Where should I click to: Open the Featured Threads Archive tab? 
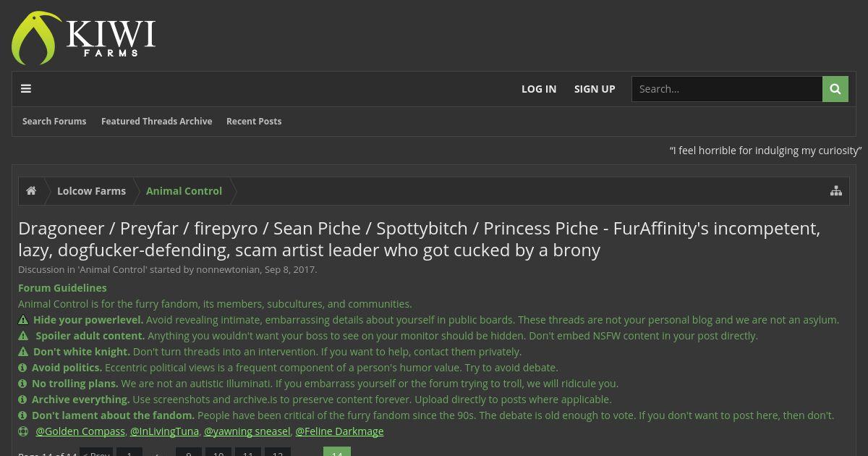(156, 122)
